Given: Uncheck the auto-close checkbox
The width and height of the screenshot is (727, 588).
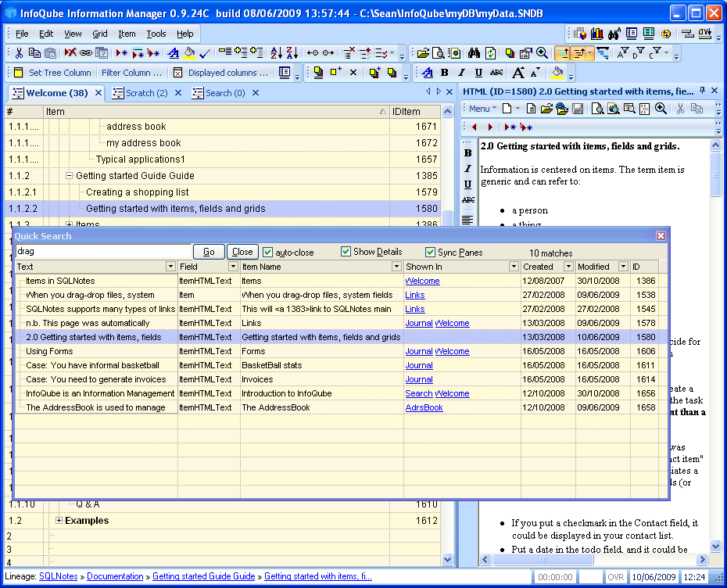Looking at the screenshot, I should (267, 253).
